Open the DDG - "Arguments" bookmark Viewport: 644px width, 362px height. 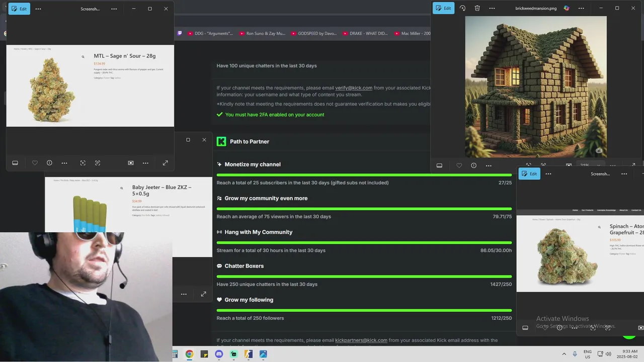[x=210, y=34]
